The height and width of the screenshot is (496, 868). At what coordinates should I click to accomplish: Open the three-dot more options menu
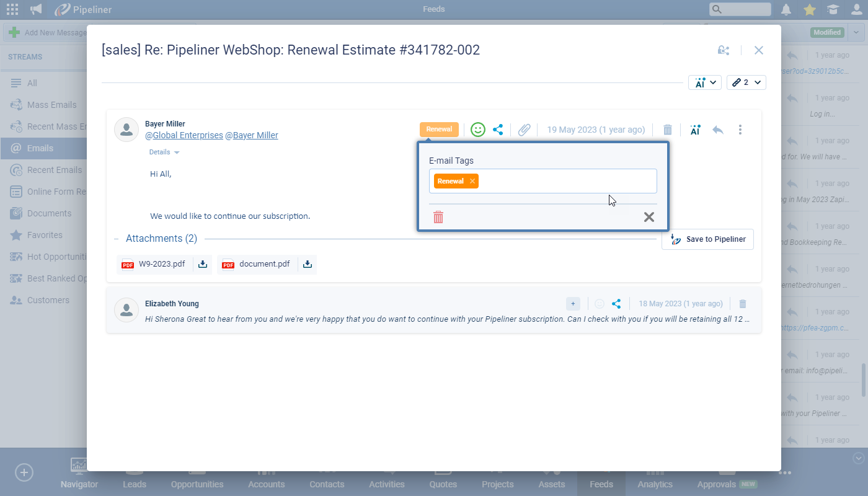[x=740, y=130]
